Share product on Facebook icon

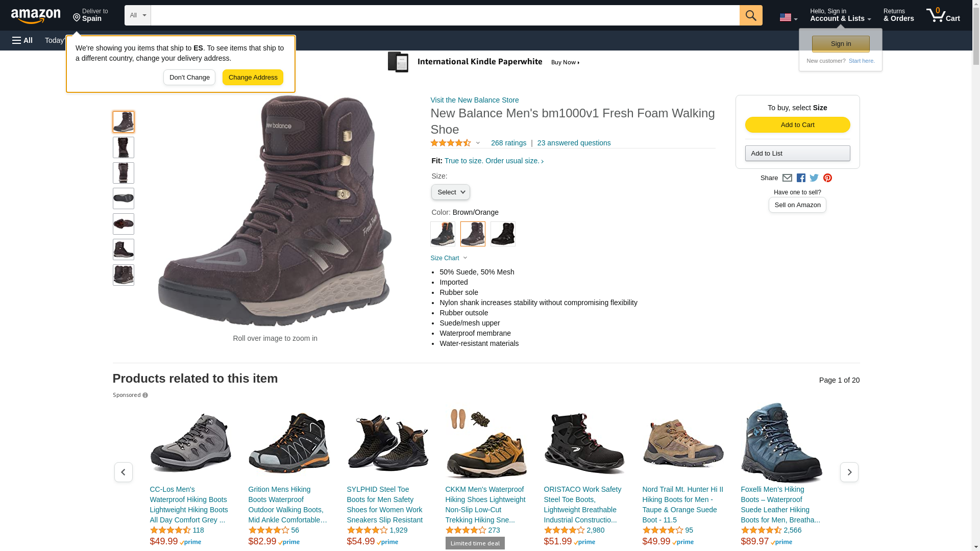pos(801,178)
